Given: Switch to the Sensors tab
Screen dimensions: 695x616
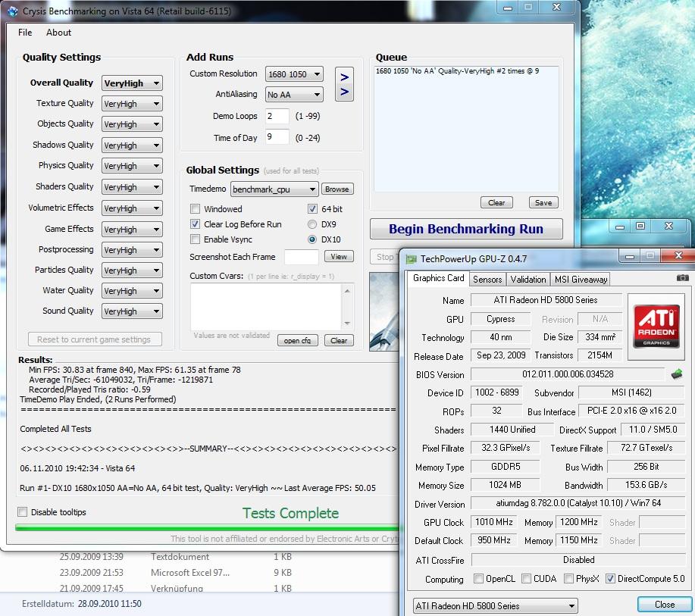Looking at the screenshot, I should (487, 279).
